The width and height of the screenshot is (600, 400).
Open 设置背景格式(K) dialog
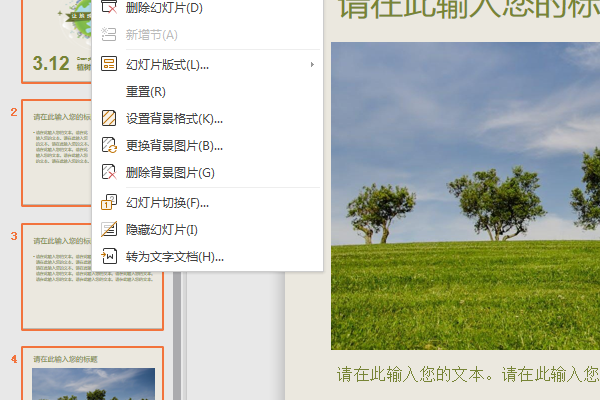pos(207,119)
